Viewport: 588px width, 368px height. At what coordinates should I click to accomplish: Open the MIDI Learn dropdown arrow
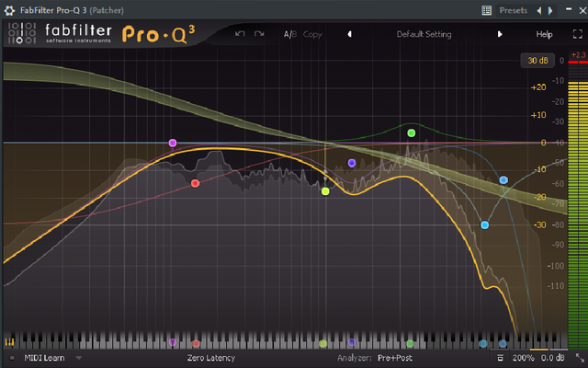click(x=79, y=358)
